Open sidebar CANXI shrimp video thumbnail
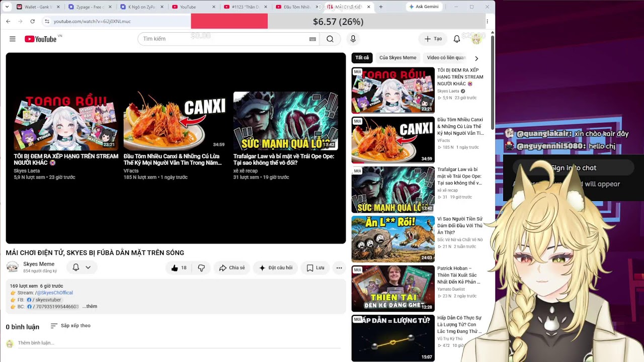Image resolution: width=644 pixels, height=362 pixels. 393,140
